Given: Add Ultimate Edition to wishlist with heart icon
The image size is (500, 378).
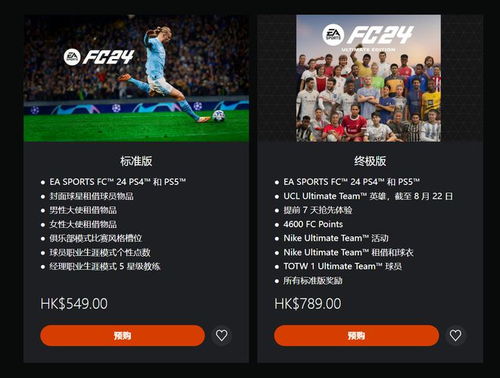Looking at the screenshot, I should [456, 335].
